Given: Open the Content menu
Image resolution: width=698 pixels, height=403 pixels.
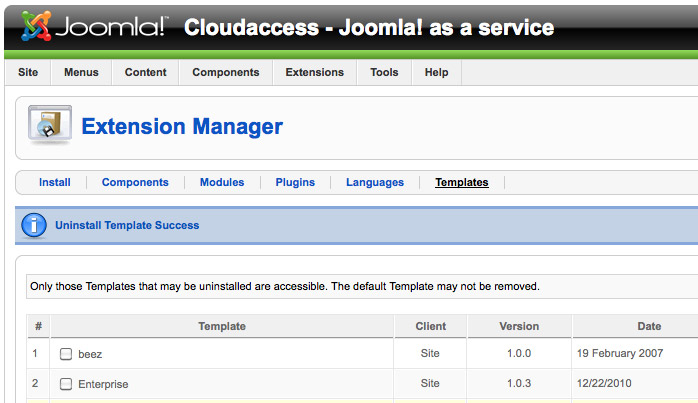Looking at the screenshot, I should point(146,72).
